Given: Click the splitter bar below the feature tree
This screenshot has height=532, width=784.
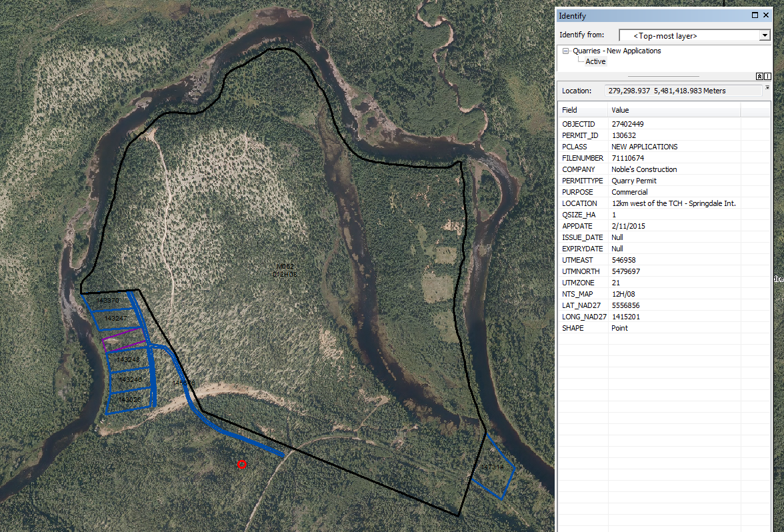Looking at the screenshot, I should point(663,77).
